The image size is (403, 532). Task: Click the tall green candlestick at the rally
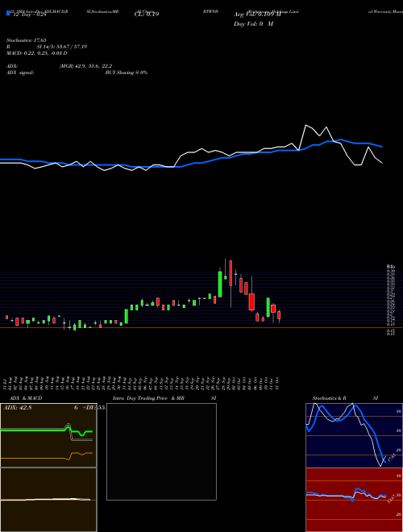pyautogui.click(x=220, y=284)
